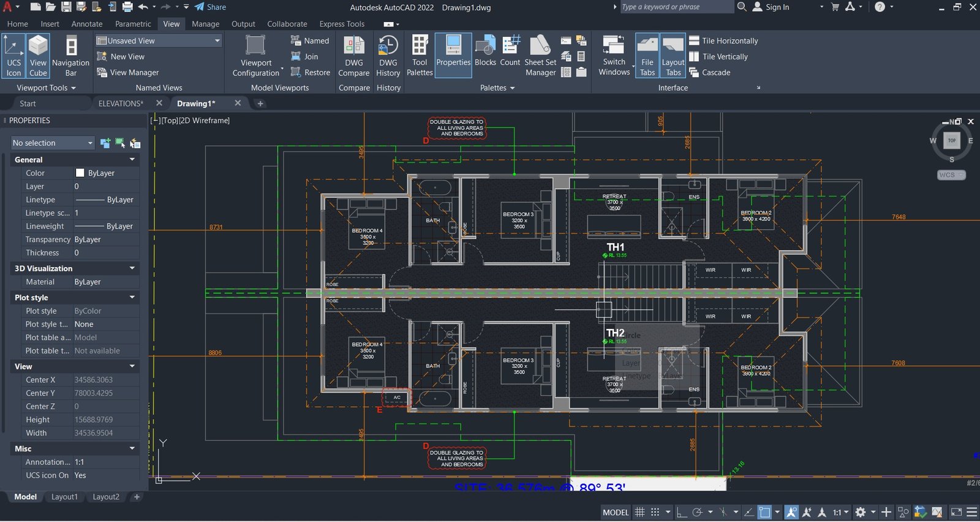Screen dimensions: 980x522
Task: Click Tile Horizontally
Action: (x=723, y=40)
